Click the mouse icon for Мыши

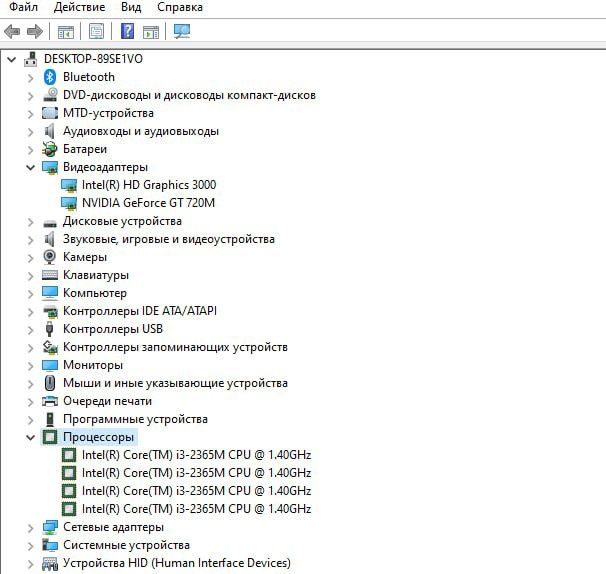[49, 383]
